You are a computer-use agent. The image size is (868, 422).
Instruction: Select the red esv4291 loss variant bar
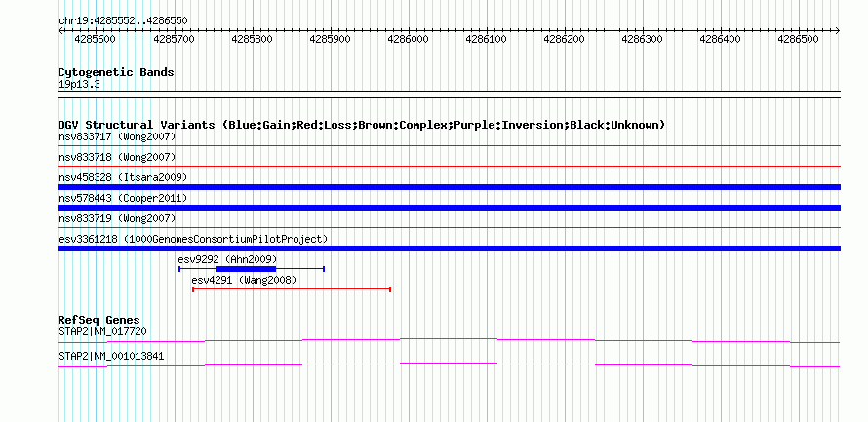coord(292,289)
